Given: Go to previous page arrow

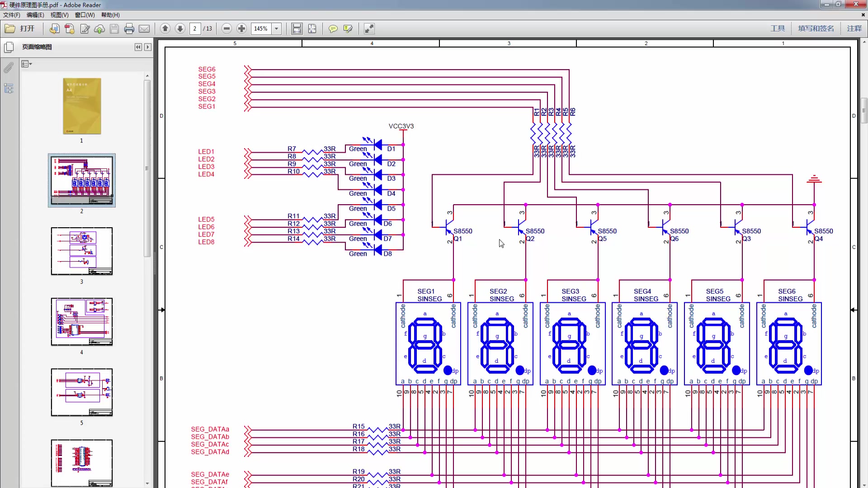Looking at the screenshot, I should point(165,28).
